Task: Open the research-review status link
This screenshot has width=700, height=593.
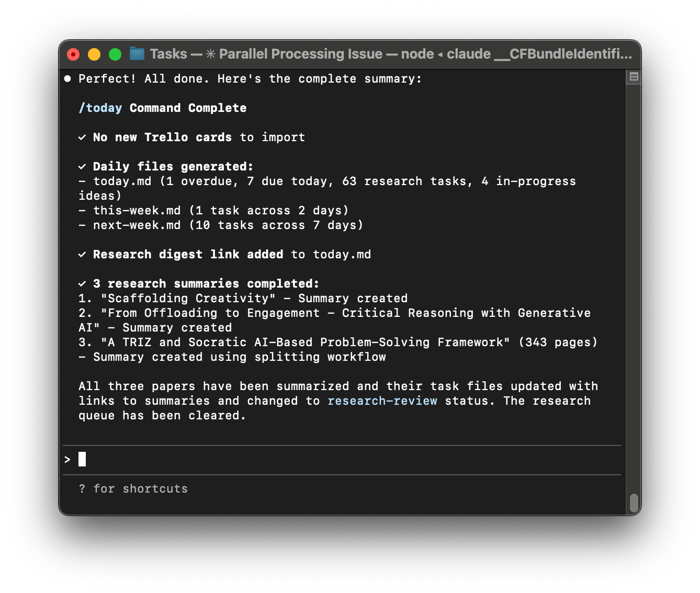Action: coord(382,401)
